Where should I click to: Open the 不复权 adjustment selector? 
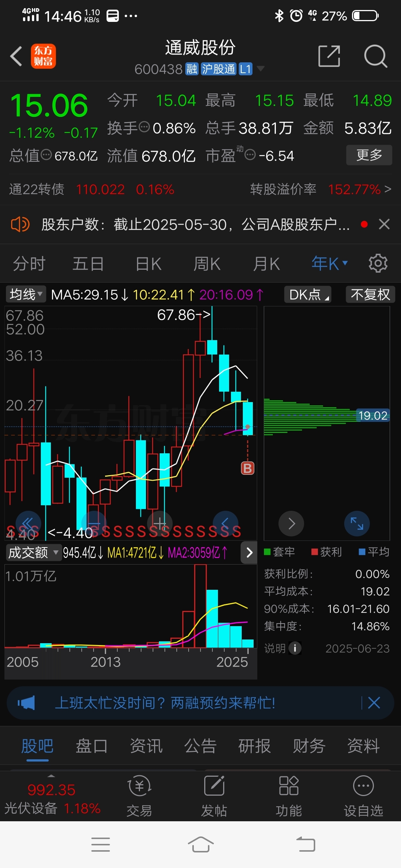point(371,295)
